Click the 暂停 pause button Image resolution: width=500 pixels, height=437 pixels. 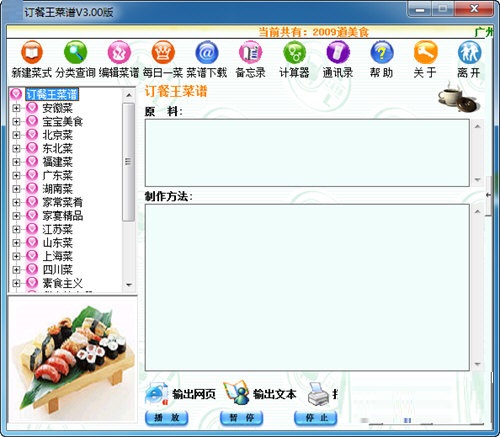click(x=242, y=418)
